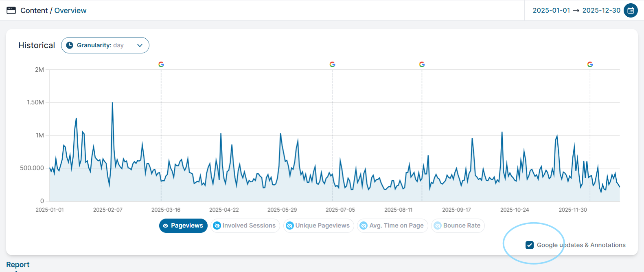This screenshot has height=272, width=644.
Task: Click the 2025-10-24 x-axis label
Action: 515,210
